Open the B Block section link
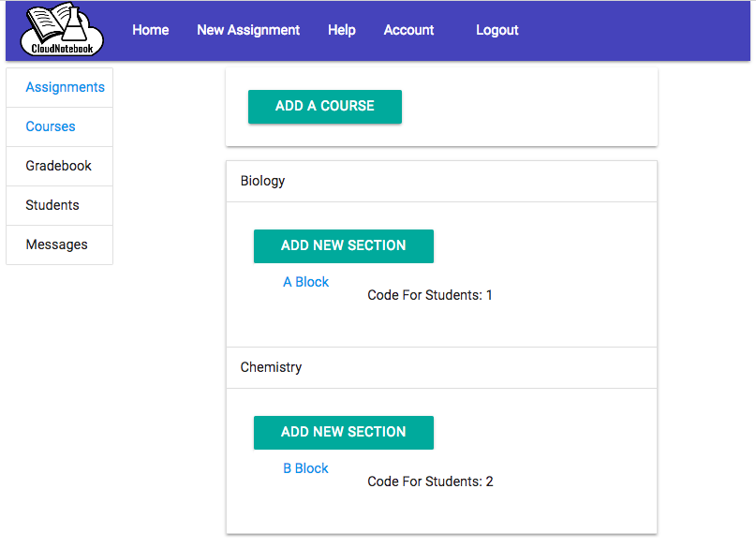756x548 pixels. point(305,468)
